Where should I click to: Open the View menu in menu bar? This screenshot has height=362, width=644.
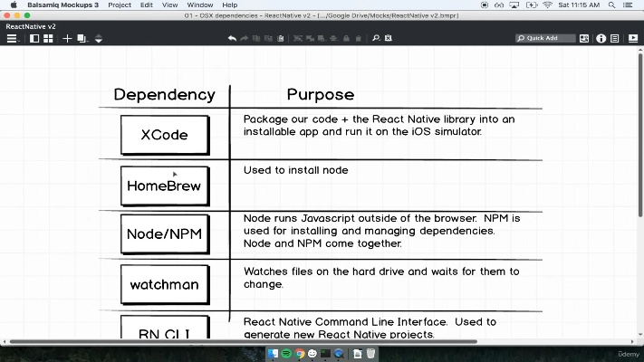click(x=169, y=5)
